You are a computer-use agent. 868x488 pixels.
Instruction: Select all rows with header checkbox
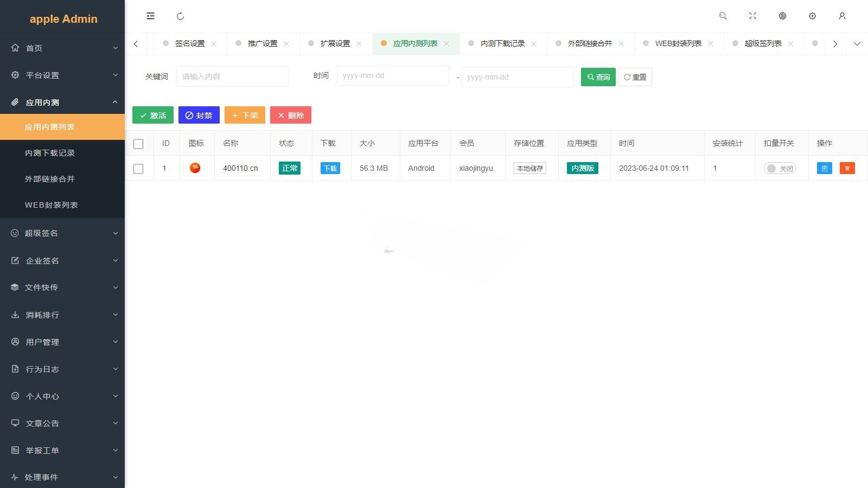[x=139, y=143]
